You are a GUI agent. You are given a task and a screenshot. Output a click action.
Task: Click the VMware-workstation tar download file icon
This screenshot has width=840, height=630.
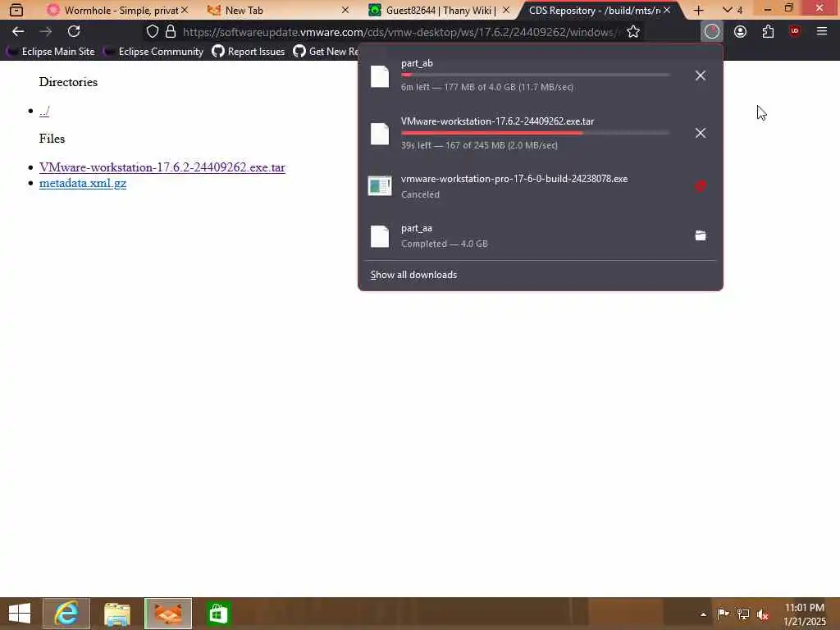point(380,134)
